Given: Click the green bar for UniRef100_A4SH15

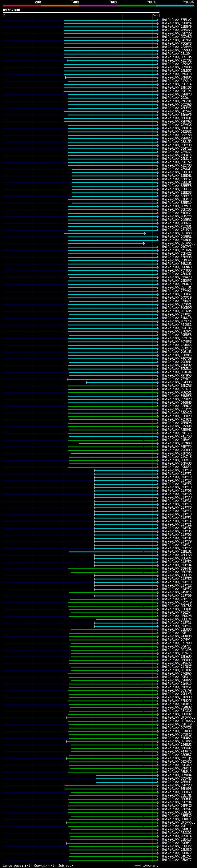Looking at the screenshot, I should point(114,592).
